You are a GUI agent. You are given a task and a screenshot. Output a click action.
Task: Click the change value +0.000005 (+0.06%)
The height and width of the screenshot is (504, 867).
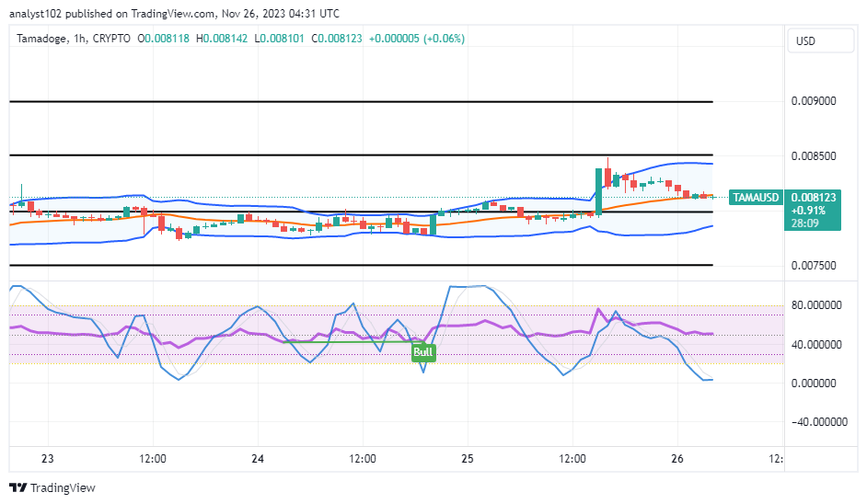coord(417,39)
